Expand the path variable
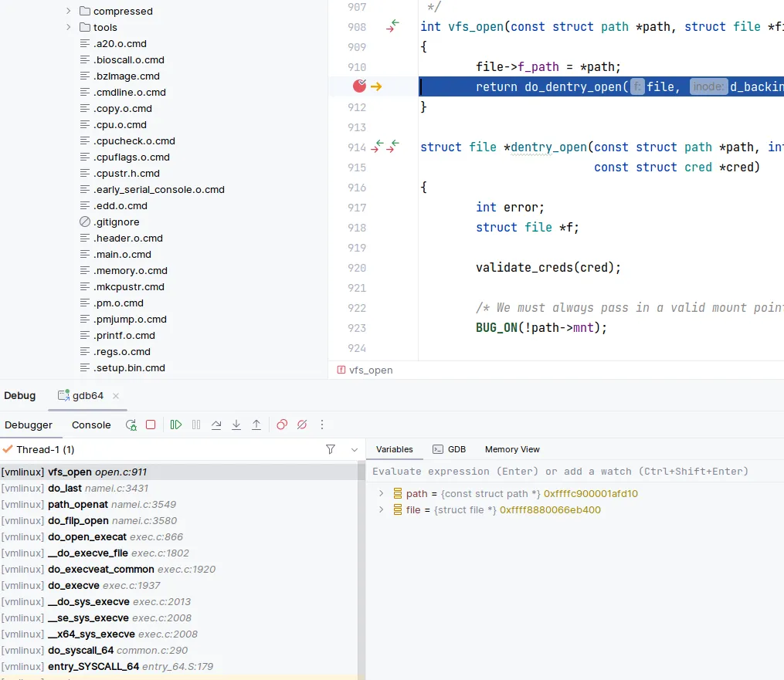Image resolution: width=784 pixels, height=680 pixels. point(382,493)
